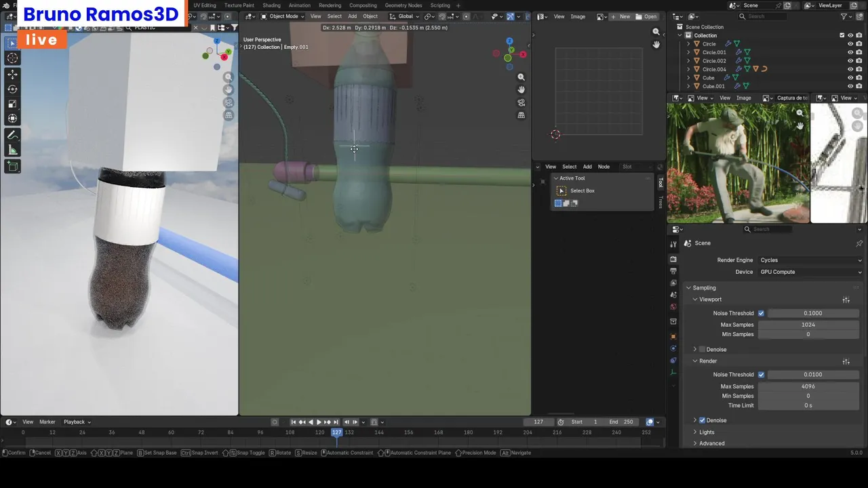Open Device dropdown set to GPU Compute
This screenshot has height=488, width=868.
tap(811, 272)
